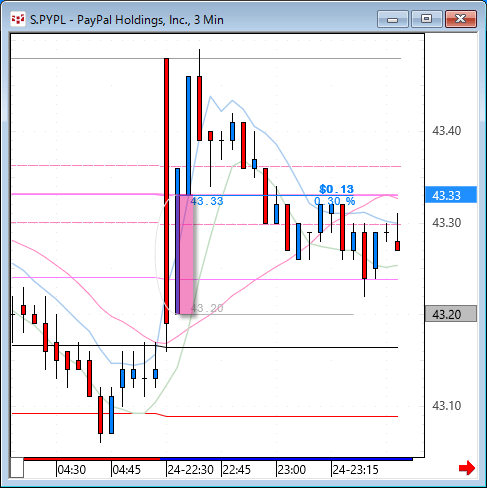The width and height of the screenshot is (487, 488).
Task: Click the 43.10 price scale label
Action: coord(446,405)
